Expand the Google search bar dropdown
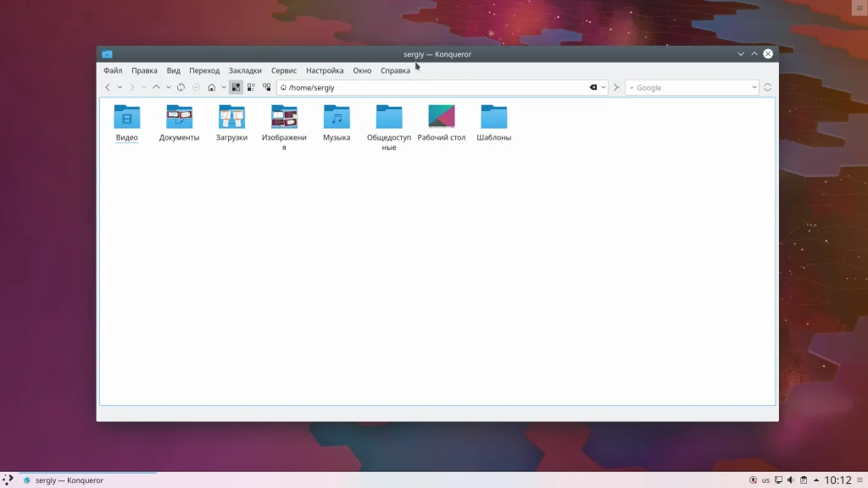Screen dimensions: 868x488 754,87
